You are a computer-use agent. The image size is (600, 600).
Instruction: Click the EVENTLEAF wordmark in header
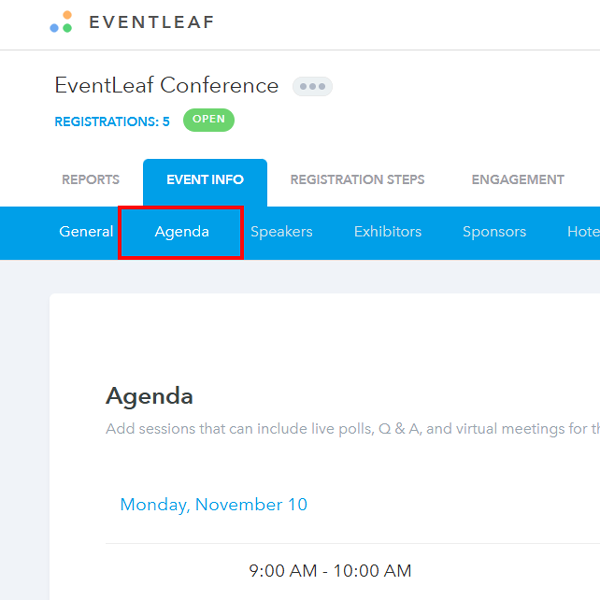[x=151, y=22]
